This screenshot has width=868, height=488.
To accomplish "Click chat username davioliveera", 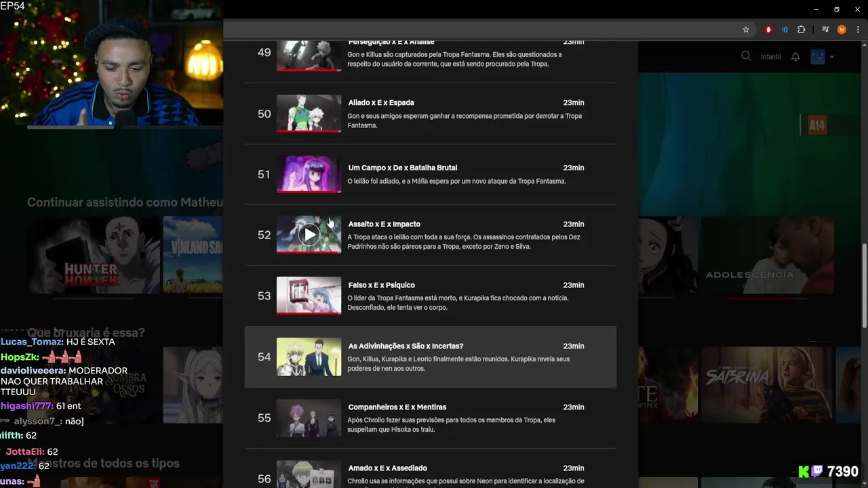I will coord(33,371).
